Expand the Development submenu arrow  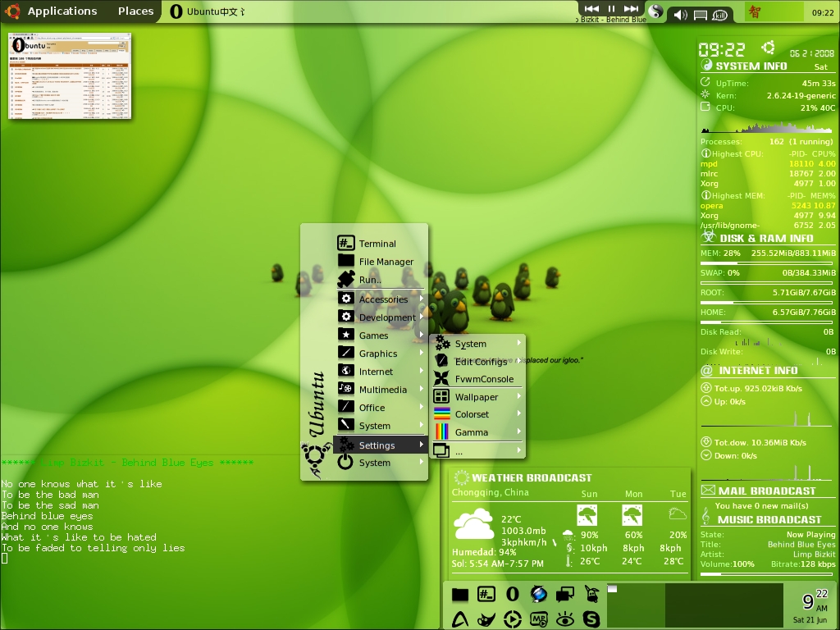pyautogui.click(x=422, y=317)
